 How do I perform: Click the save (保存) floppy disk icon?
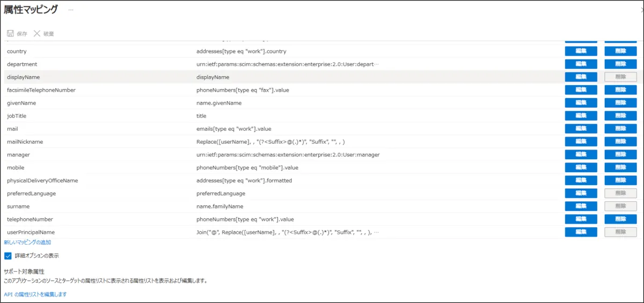coord(10,33)
